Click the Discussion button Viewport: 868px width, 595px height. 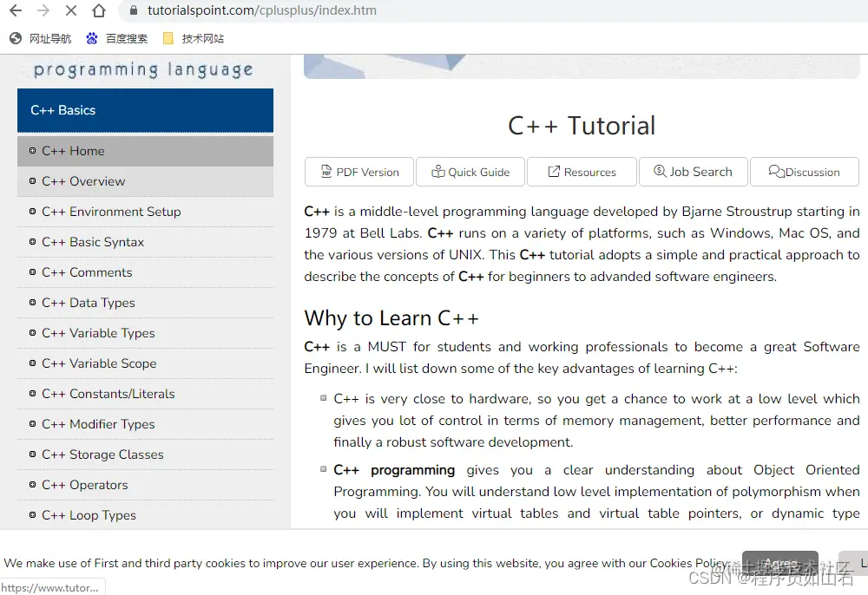805,172
